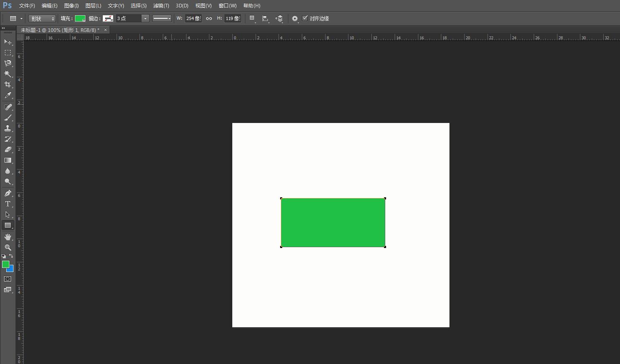Screen dimensions: 620x364
Task: Choose the Zoom tool in toolbox
Action: [x=7, y=248]
